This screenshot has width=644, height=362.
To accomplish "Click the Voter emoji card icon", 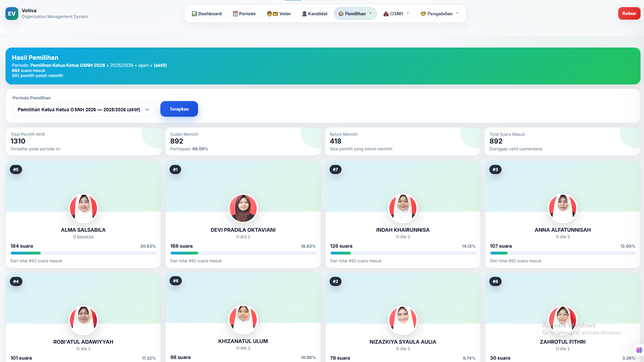I will 272,14.
